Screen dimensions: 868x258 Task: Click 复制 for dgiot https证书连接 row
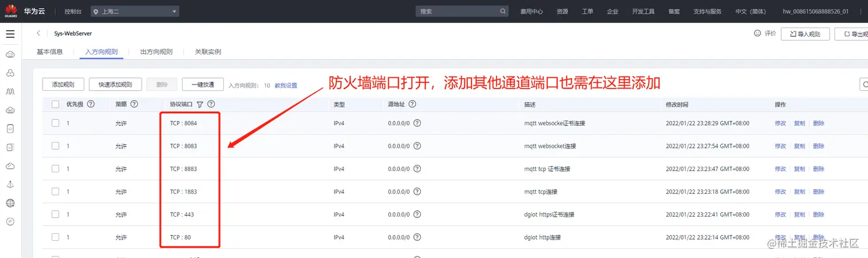coord(800,214)
